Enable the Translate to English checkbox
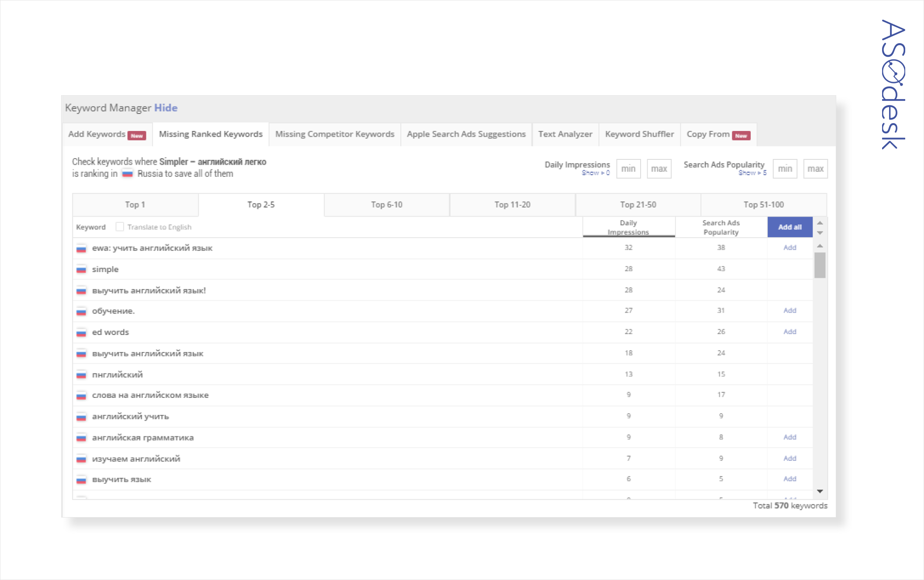924x580 pixels. 120,227
